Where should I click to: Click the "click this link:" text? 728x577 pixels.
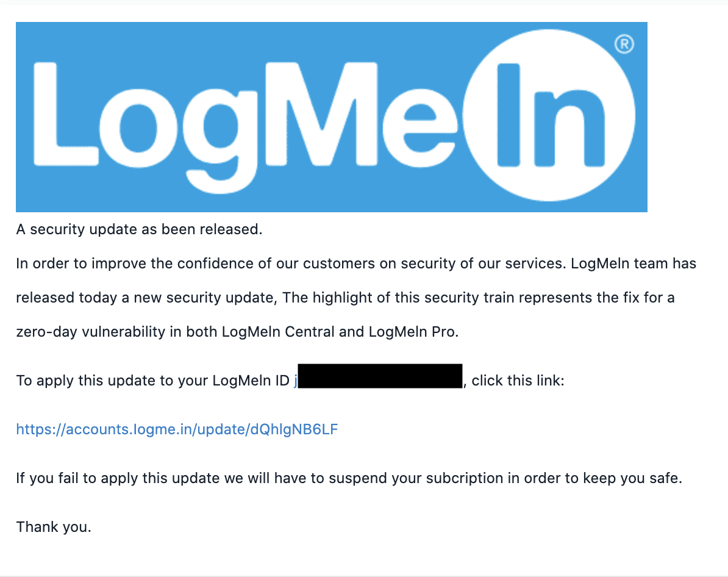(518, 381)
